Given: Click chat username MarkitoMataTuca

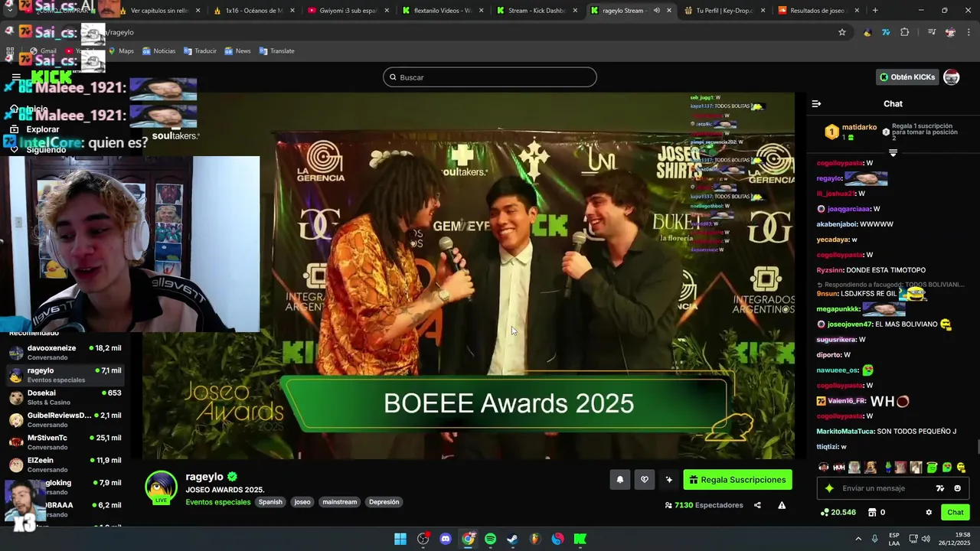Looking at the screenshot, I should 845,431.
